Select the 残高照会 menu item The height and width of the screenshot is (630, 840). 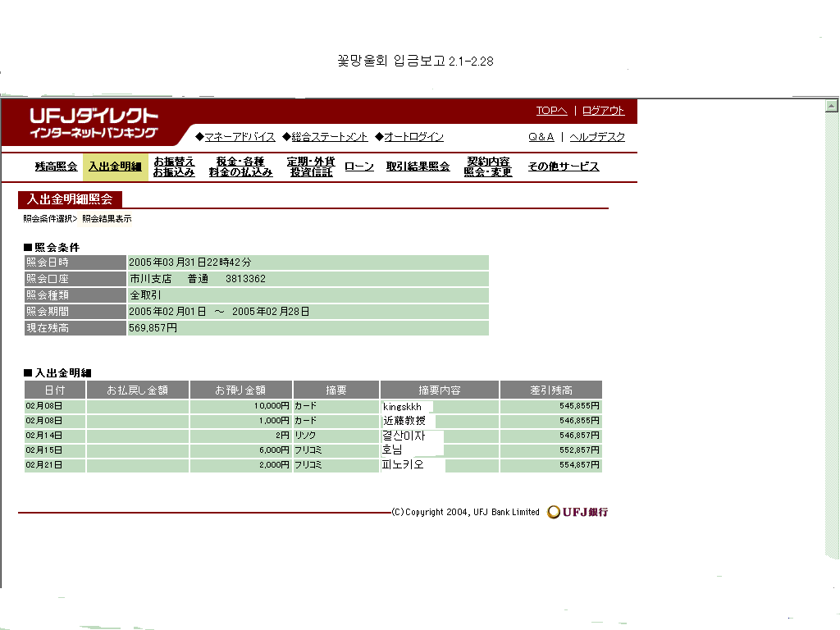point(56,167)
